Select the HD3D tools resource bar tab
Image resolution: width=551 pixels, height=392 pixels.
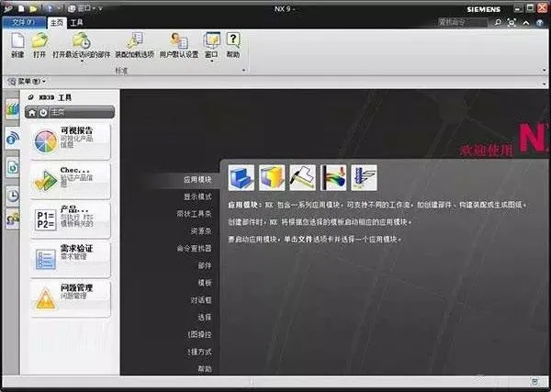(12, 138)
